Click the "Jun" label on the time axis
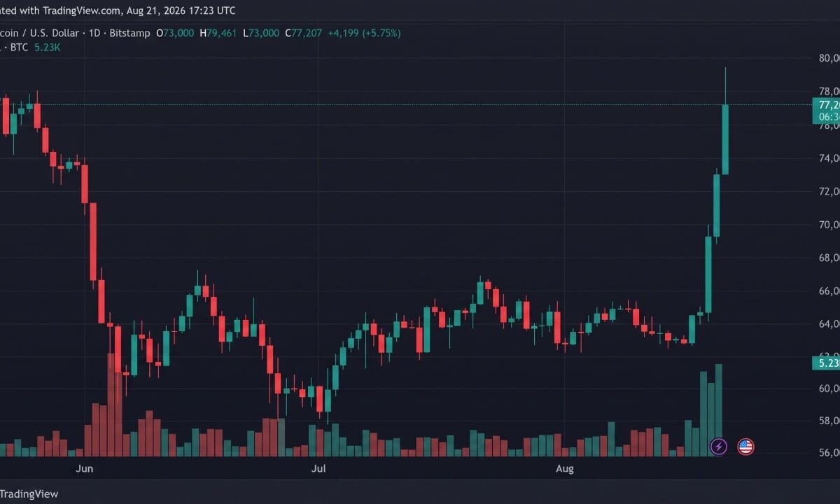 85,469
